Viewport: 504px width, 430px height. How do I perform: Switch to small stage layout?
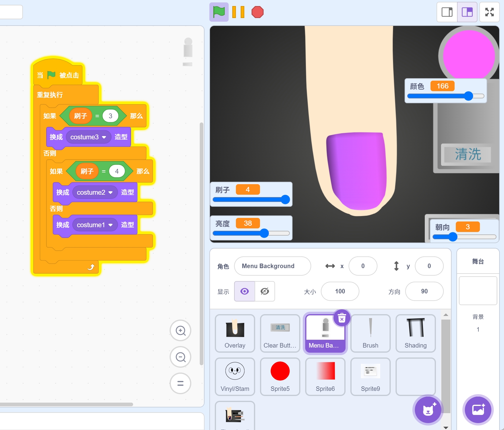click(447, 12)
